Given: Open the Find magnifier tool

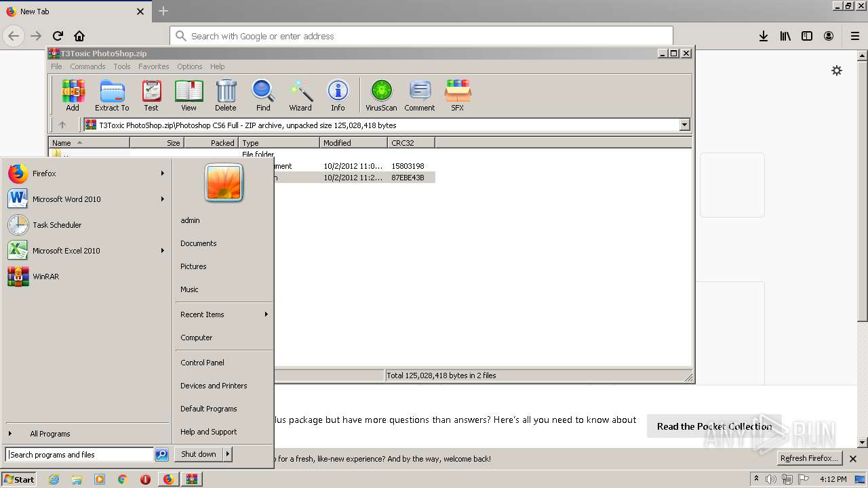Looking at the screenshot, I should (263, 95).
